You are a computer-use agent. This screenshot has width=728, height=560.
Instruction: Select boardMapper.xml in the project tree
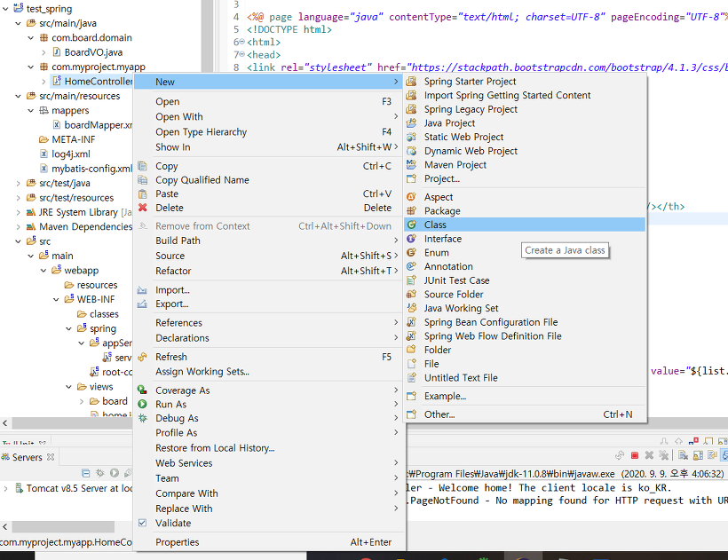pos(93,125)
